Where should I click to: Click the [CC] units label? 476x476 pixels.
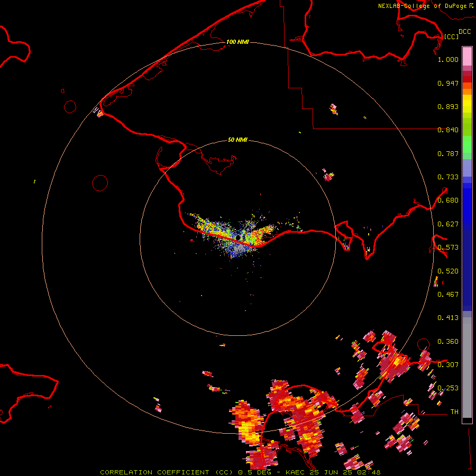pos(451,36)
